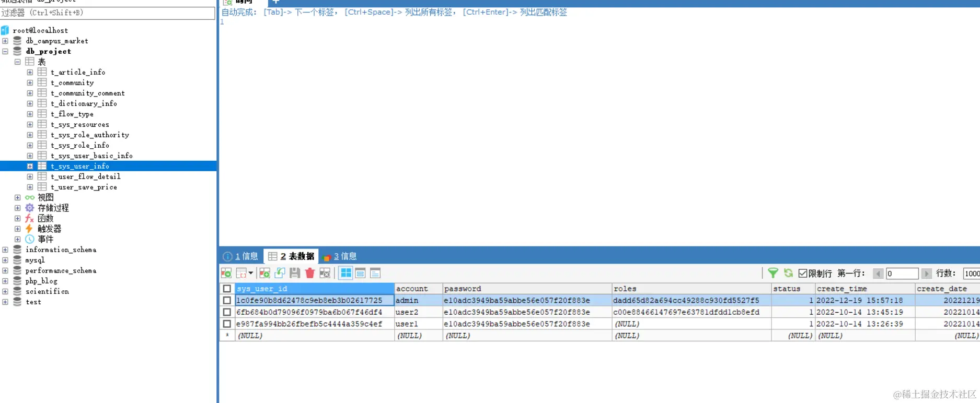
Task: Click the scientificn database icon
Action: pos(17,291)
